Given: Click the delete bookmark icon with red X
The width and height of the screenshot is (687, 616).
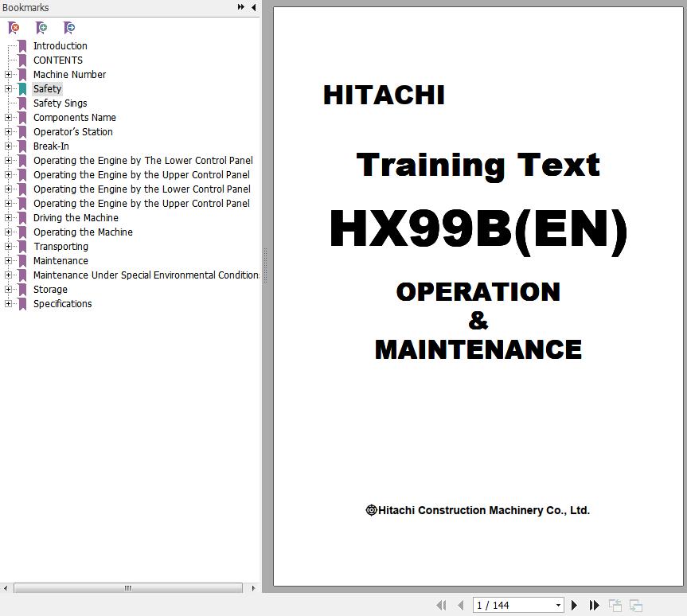Looking at the screenshot, I should click(14, 28).
